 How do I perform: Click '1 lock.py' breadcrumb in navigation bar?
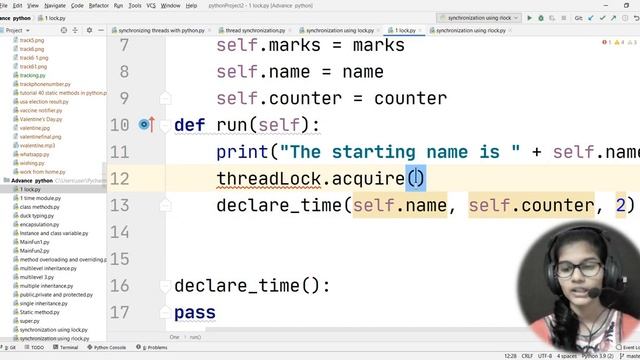click(x=51, y=18)
